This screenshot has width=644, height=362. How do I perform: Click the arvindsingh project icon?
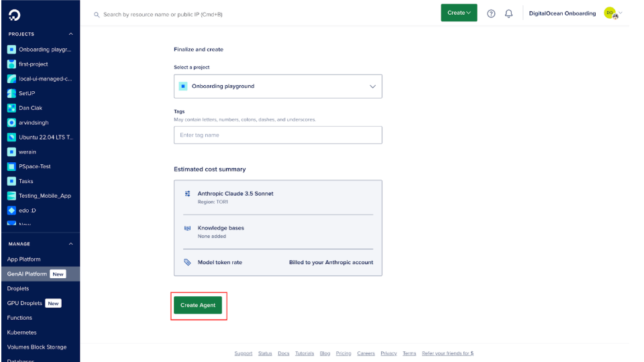(11, 123)
